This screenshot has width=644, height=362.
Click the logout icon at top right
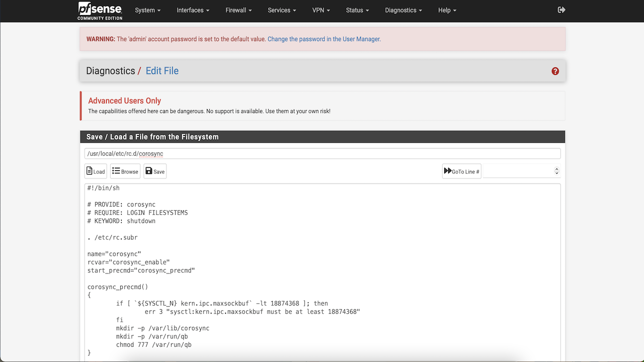[x=561, y=10]
